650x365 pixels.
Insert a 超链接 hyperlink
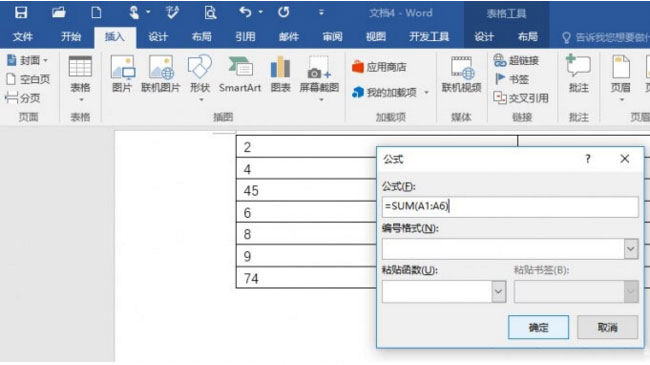(517, 61)
